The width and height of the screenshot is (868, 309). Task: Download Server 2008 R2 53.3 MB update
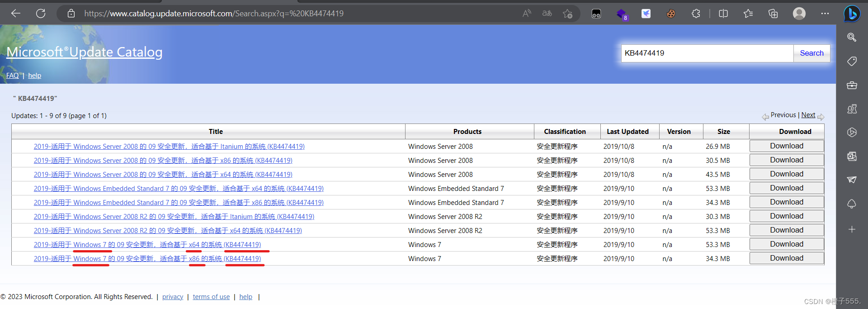pos(787,230)
